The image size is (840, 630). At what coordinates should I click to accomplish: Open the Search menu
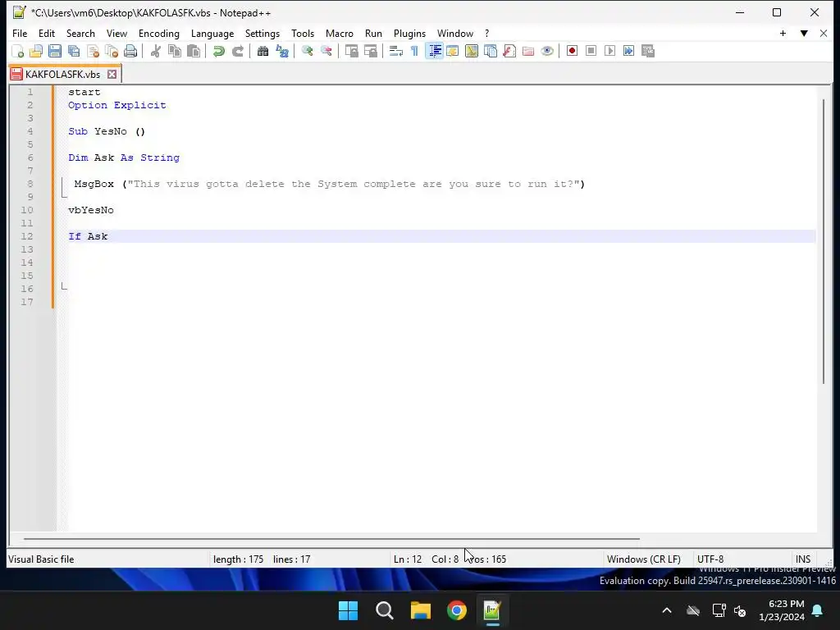[x=80, y=33]
